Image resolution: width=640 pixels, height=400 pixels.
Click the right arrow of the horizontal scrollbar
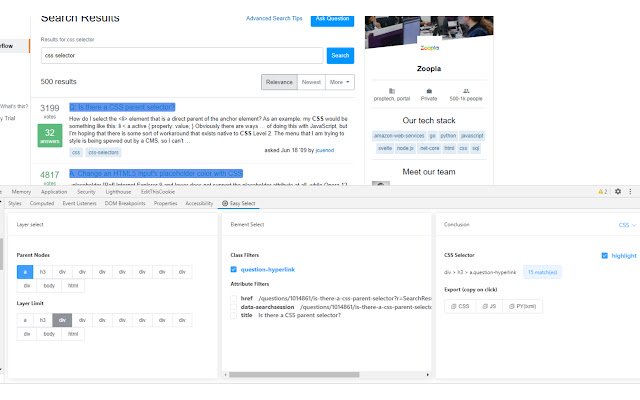click(x=427, y=375)
